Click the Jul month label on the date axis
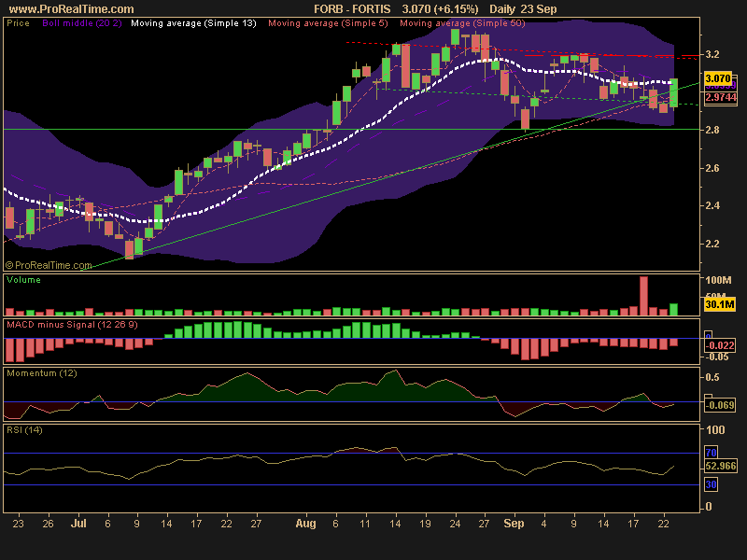The height and width of the screenshot is (560, 747). (78, 524)
